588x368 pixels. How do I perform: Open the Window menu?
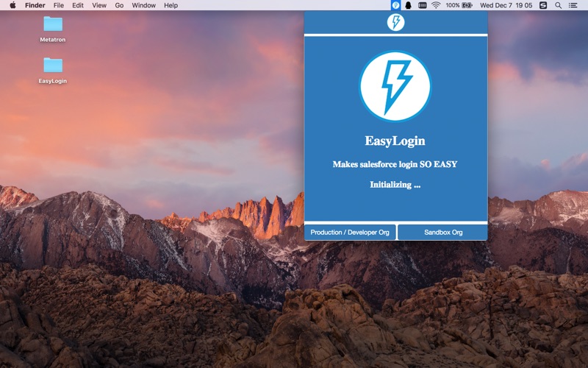(143, 5)
